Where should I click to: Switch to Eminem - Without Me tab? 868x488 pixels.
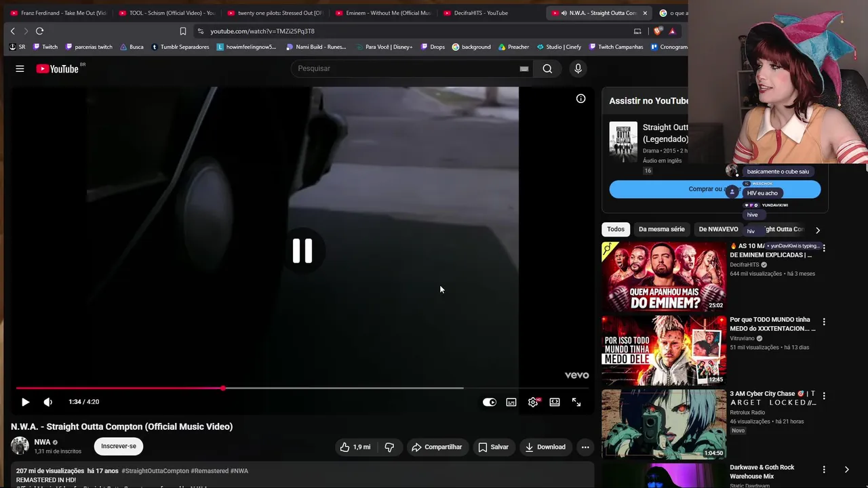point(382,13)
